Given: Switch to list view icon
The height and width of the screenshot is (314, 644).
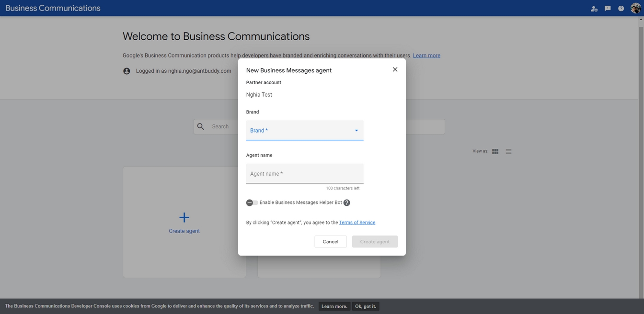Looking at the screenshot, I should coord(508,152).
